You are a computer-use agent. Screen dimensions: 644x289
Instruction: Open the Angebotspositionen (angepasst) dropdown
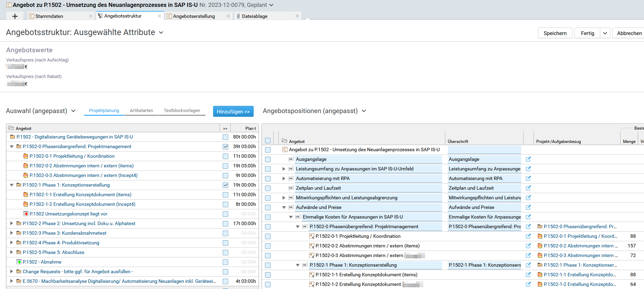pyautogui.click(x=364, y=111)
